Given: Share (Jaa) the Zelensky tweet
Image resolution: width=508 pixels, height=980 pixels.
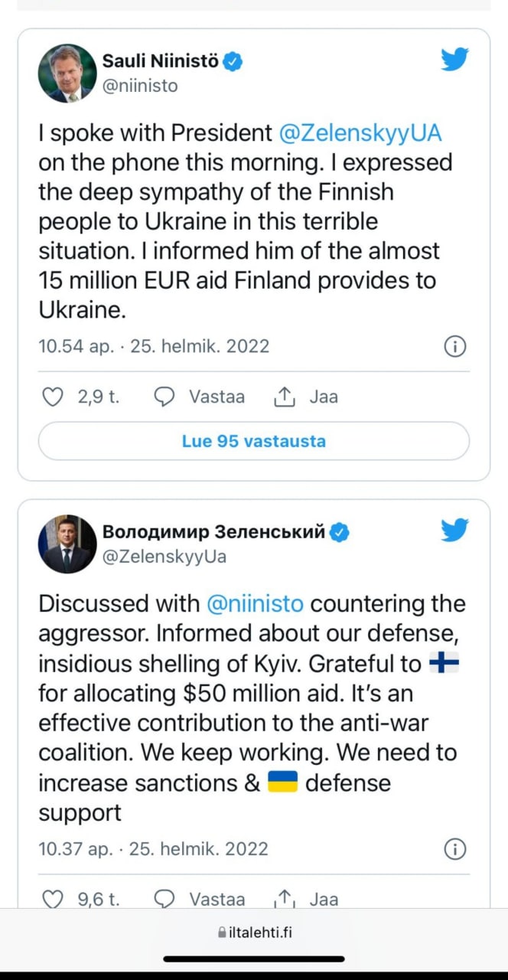Looking at the screenshot, I should pos(306,899).
